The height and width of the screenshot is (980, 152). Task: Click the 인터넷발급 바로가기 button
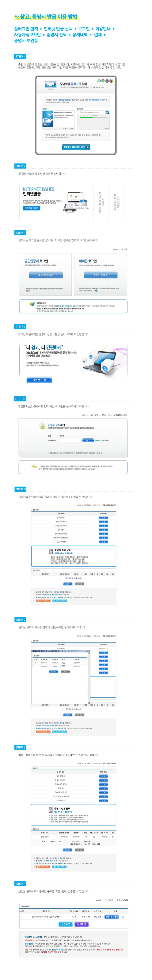pos(32,208)
